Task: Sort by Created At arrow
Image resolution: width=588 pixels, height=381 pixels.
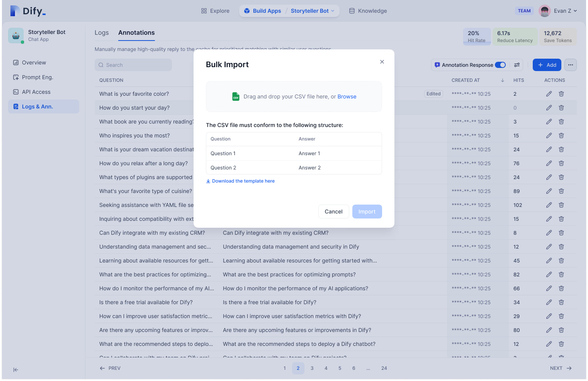Action: 502,80
